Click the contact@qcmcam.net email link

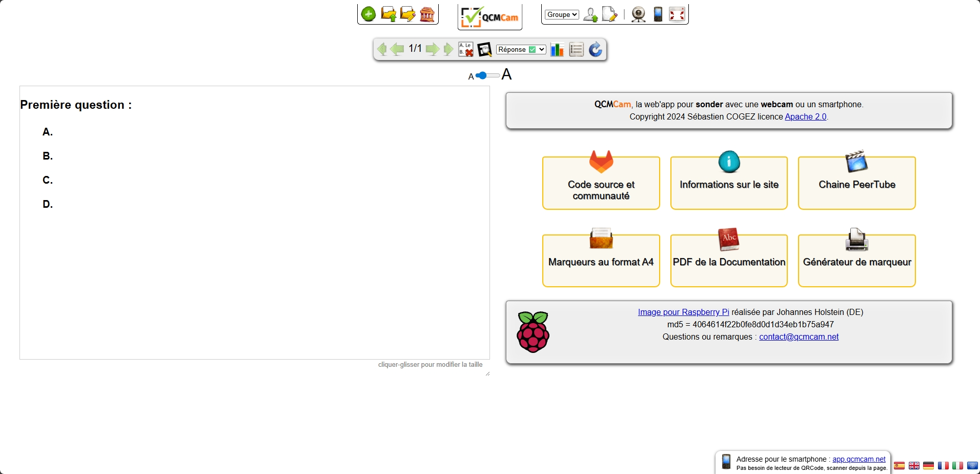coord(799,337)
